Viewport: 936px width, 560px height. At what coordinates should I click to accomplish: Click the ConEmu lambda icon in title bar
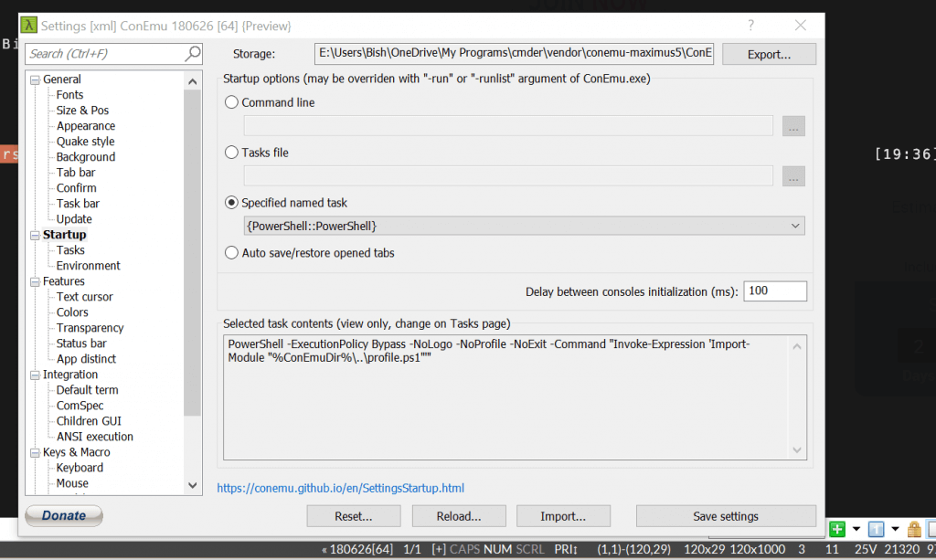28,25
